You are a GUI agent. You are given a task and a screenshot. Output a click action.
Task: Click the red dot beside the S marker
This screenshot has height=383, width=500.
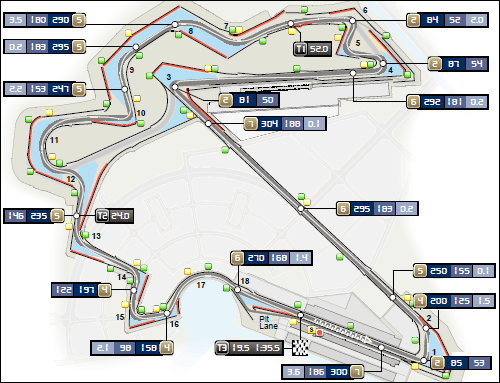click(x=319, y=332)
